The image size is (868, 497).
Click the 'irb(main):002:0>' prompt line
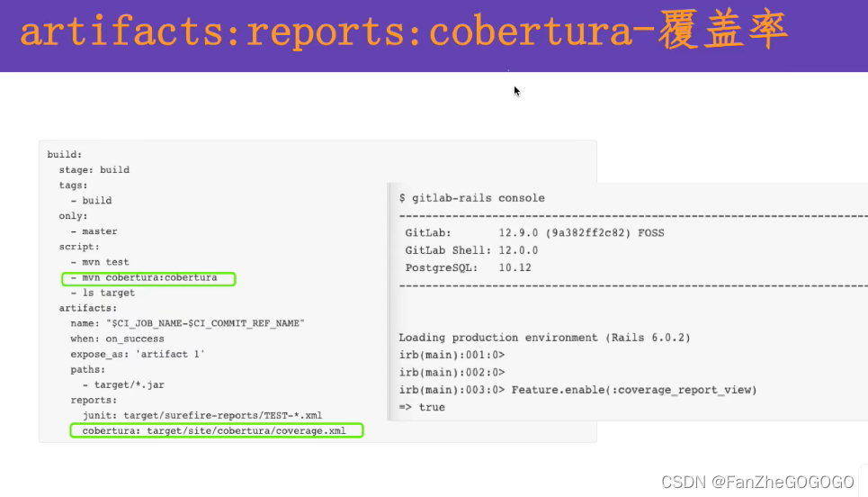click(x=452, y=373)
